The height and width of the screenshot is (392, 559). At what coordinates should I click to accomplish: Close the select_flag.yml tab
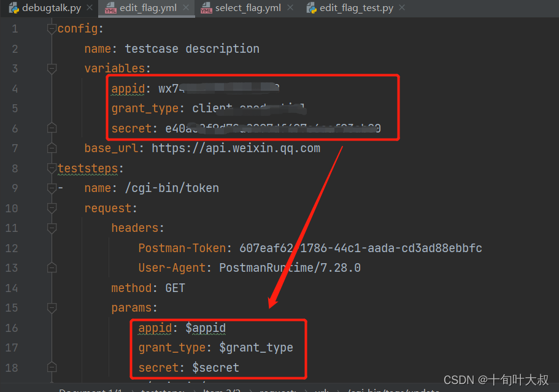pyautogui.click(x=290, y=7)
